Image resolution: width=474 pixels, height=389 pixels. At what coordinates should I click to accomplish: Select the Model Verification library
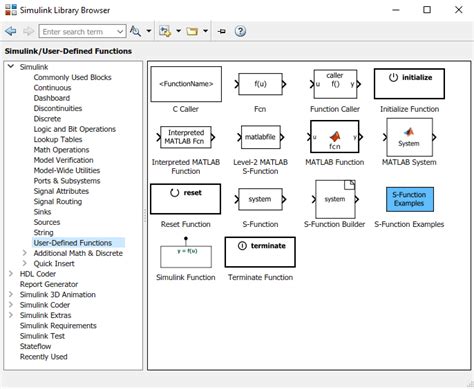[63, 160]
